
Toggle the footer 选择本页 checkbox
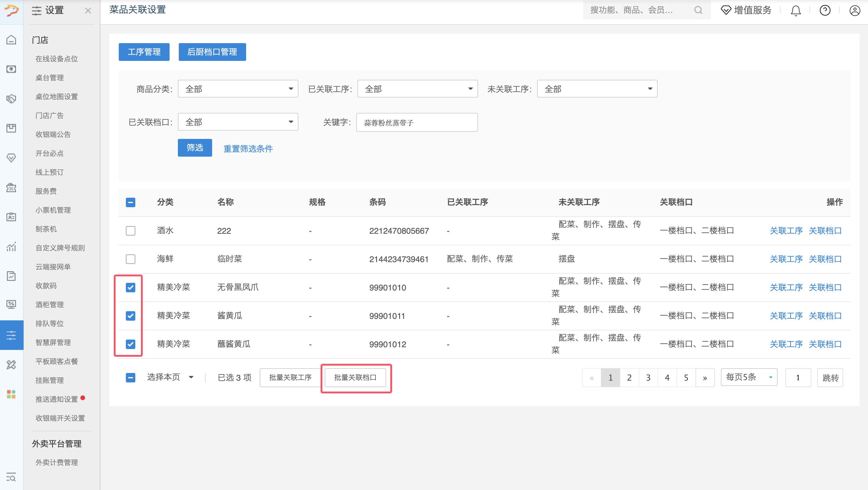pyautogui.click(x=130, y=377)
